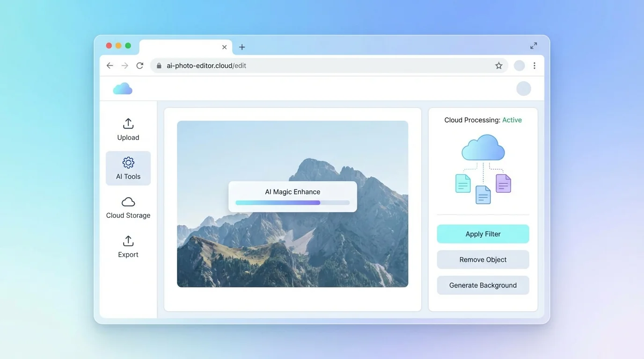This screenshot has height=359, width=644.
Task: Click the Remove Object button
Action: pyautogui.click(x=483, y=260)
